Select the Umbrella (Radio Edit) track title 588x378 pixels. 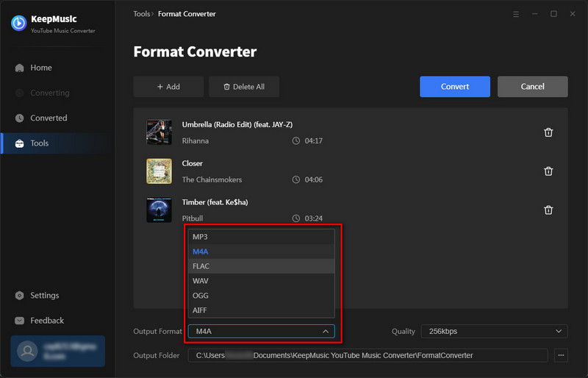click(237, 124)
